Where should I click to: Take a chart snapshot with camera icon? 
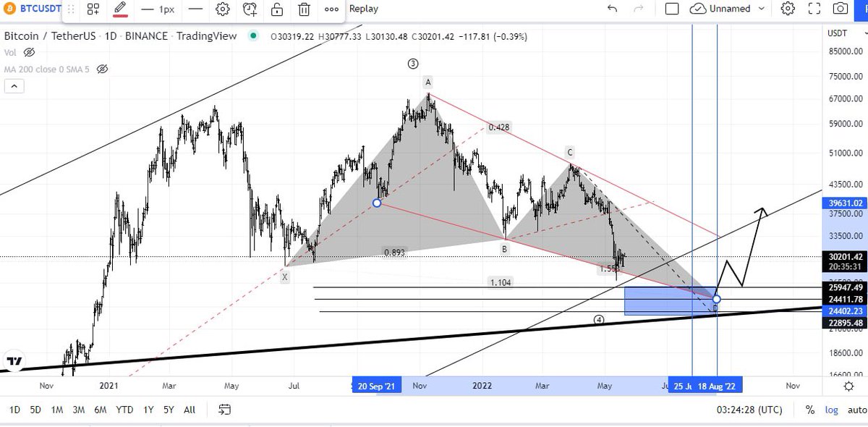point(840,9)
